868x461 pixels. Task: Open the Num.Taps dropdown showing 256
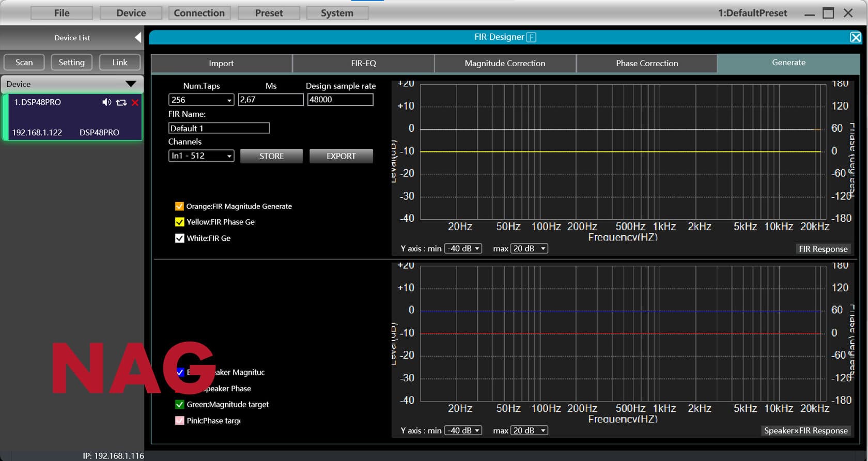point(201,100)
